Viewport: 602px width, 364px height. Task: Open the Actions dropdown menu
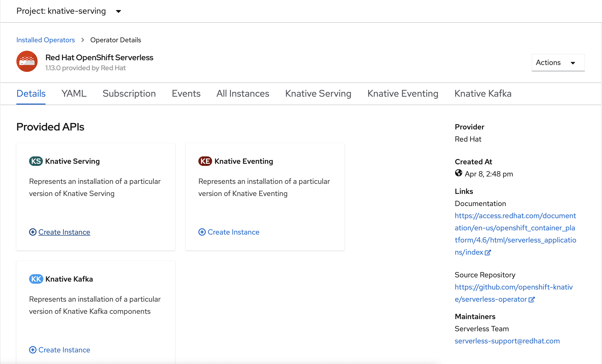click(557, 63)
